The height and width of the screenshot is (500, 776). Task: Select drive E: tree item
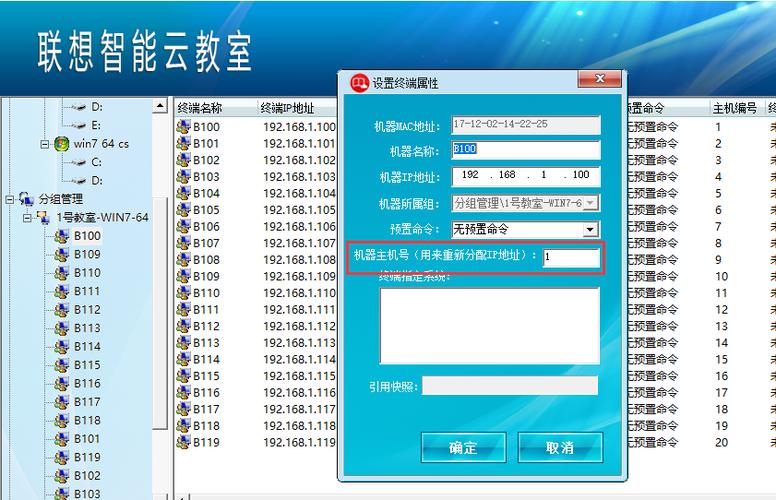96,125
